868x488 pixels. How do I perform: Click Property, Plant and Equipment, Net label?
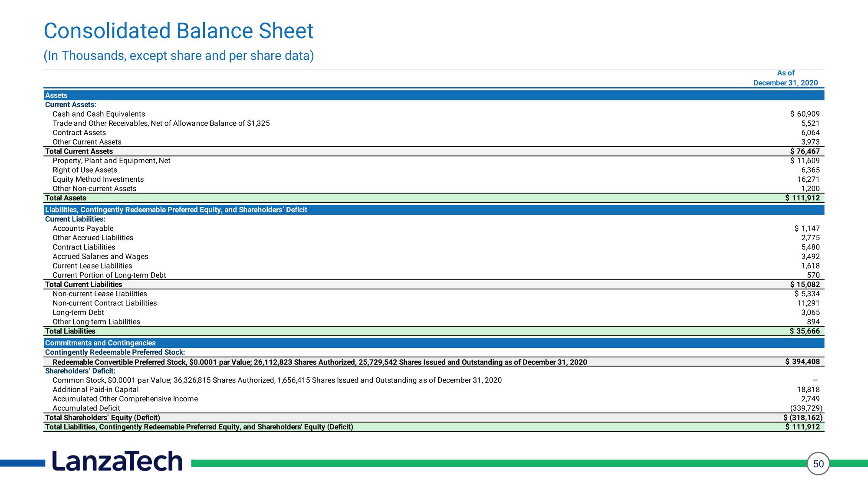[x=112, y=160]
